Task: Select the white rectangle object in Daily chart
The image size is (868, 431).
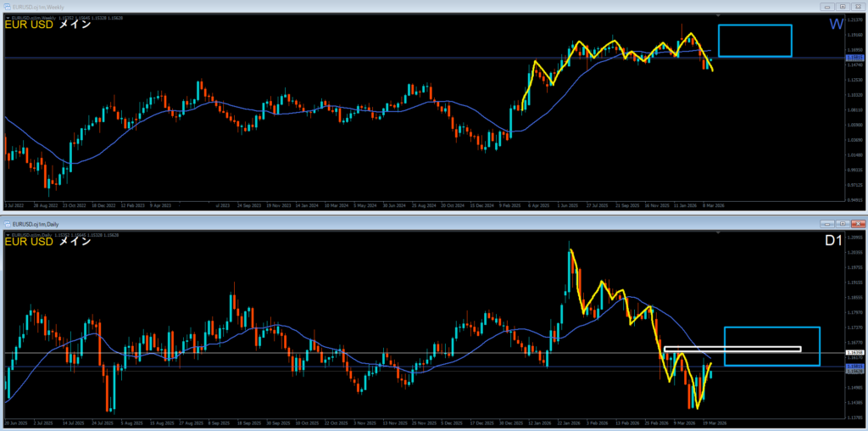Action: tap(732, 349)
